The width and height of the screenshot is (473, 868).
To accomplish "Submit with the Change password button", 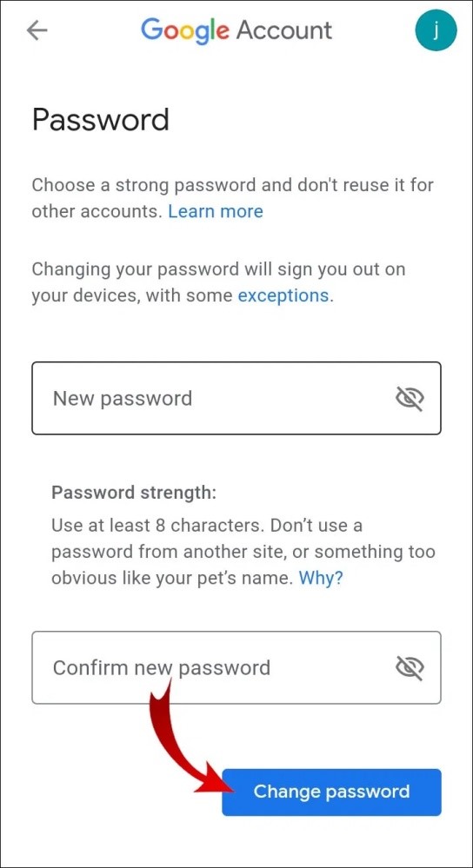I will tap(331, 792).
